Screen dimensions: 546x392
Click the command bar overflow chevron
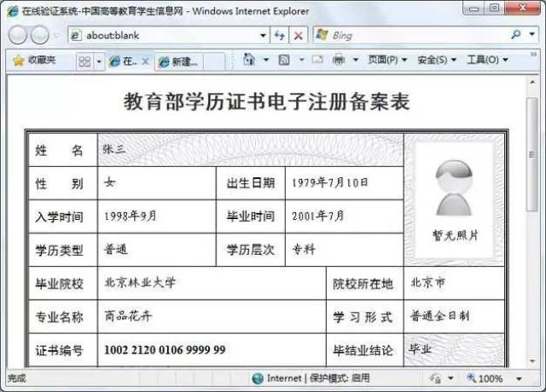pyautogui.click(x=533, y=55)
